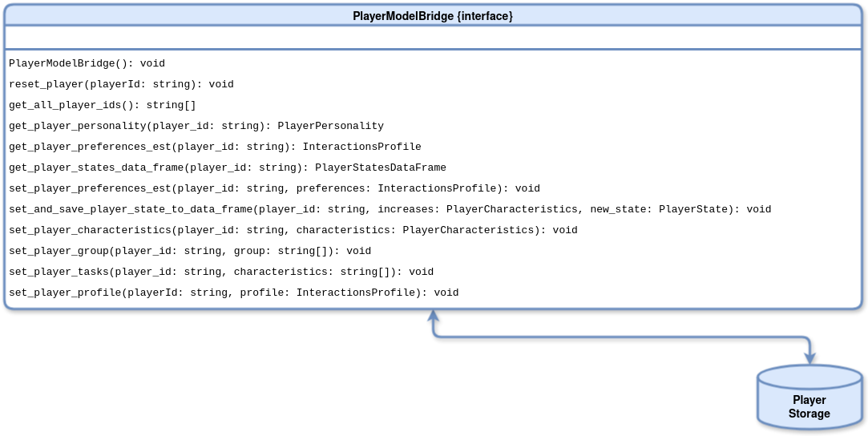
Task: Select the get_player_states_data_frame method line
Action: click(228, 168)
